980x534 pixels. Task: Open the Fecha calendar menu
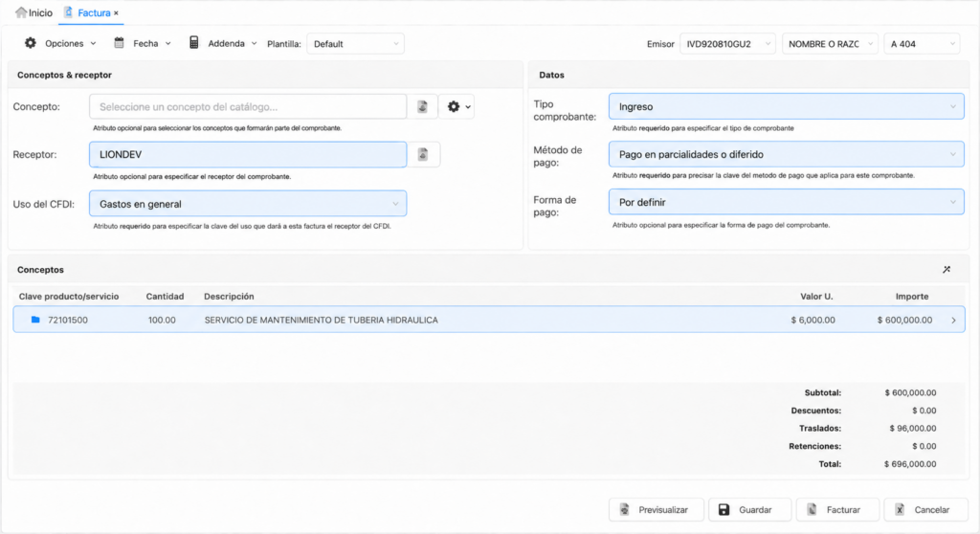[143, 43]
